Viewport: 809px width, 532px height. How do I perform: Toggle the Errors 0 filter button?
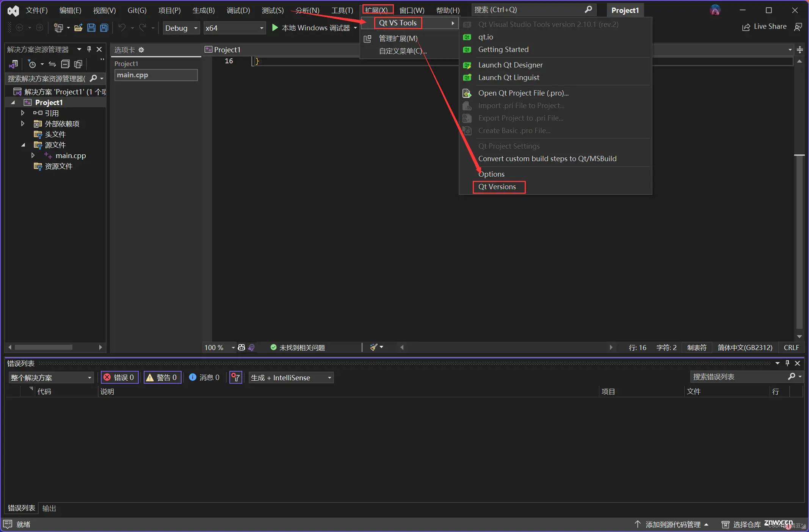click(120, 377)
